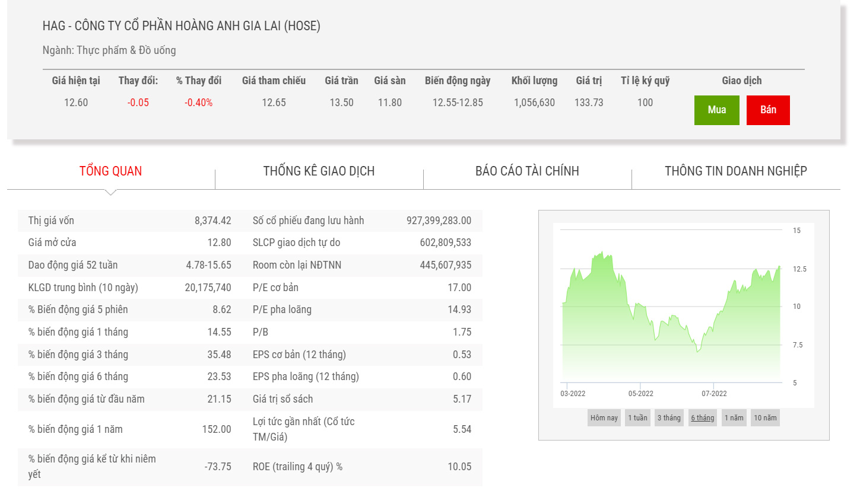
Task: Click the green Mua buy button
Action: click(x=716, y=110)
